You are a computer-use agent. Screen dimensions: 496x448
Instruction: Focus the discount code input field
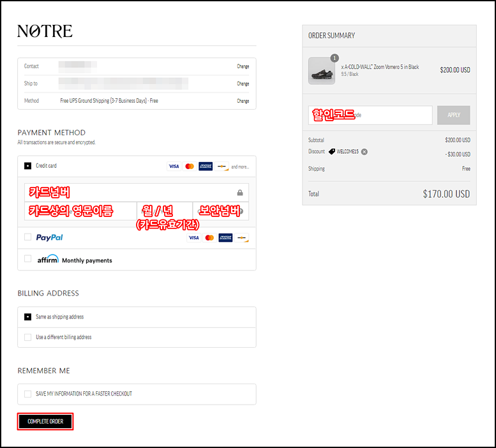pos(370,115)
